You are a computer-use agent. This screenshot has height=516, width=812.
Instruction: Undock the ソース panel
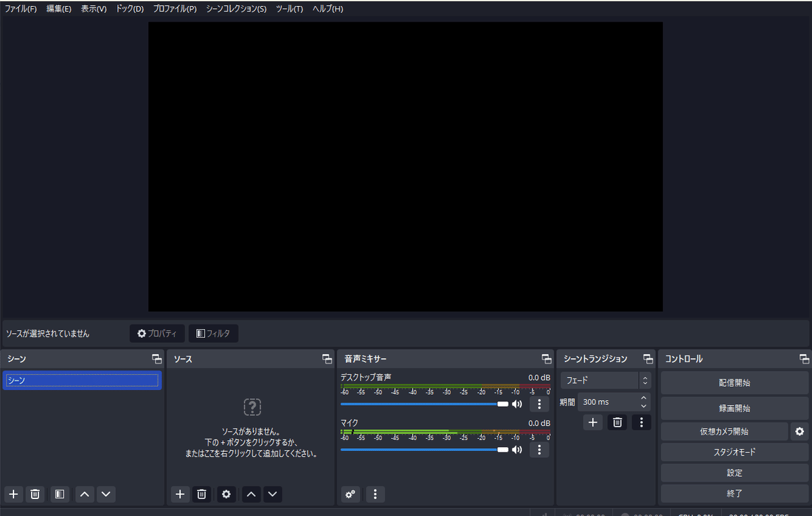tap(328, 359)
